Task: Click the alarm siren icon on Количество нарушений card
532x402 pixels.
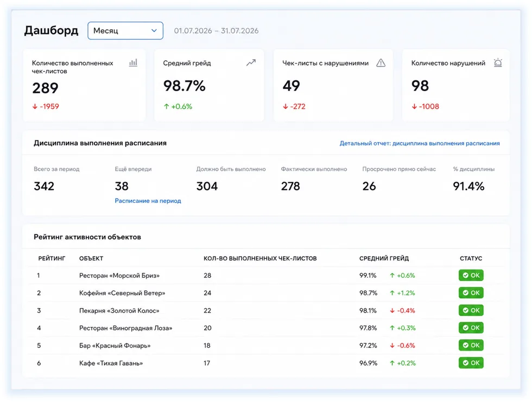Action: coord(498,62)
